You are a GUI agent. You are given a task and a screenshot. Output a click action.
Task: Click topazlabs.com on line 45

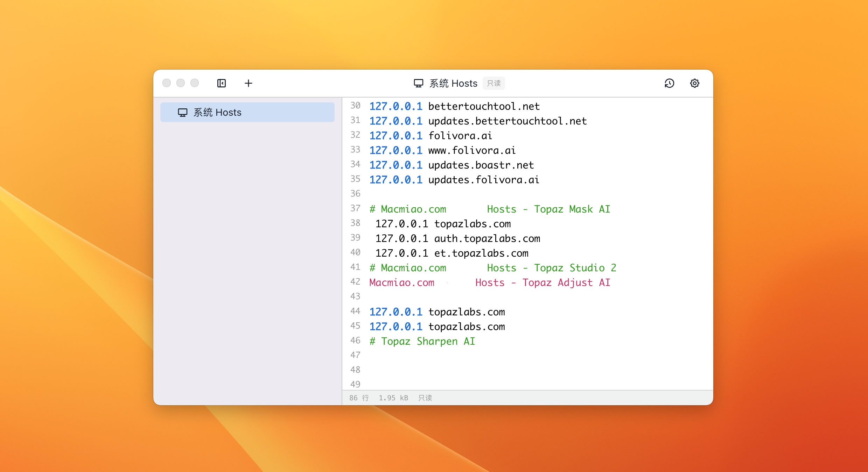point(467,327)
